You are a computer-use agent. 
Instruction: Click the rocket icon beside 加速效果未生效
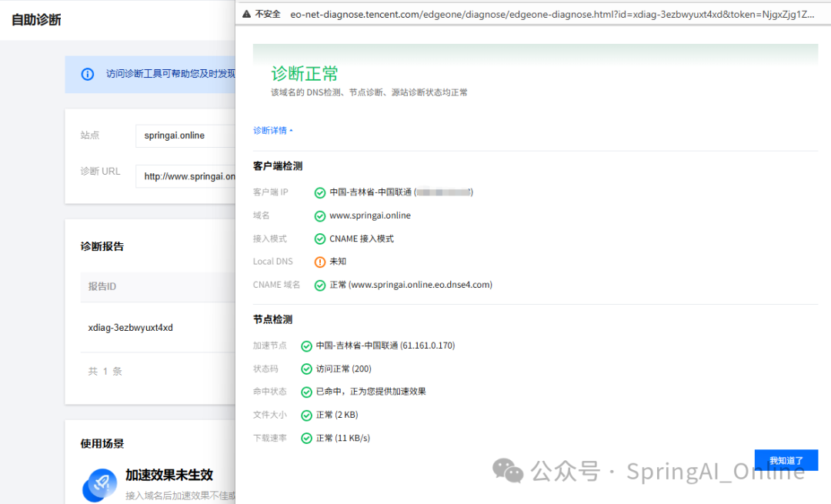coord(99,485)
